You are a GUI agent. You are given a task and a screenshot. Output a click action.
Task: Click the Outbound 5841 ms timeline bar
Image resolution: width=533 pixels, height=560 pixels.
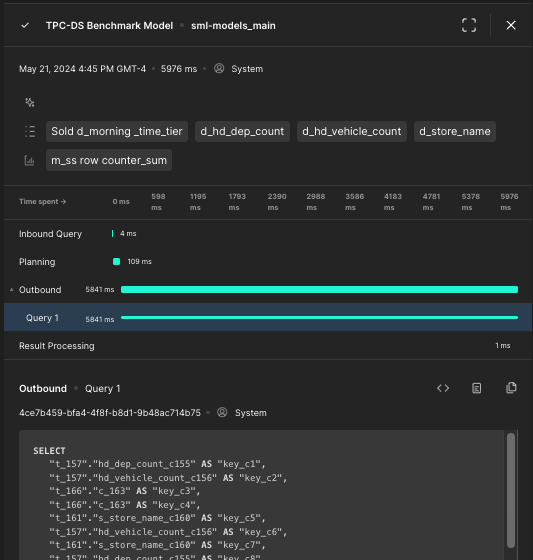click(x=319, y=289)
